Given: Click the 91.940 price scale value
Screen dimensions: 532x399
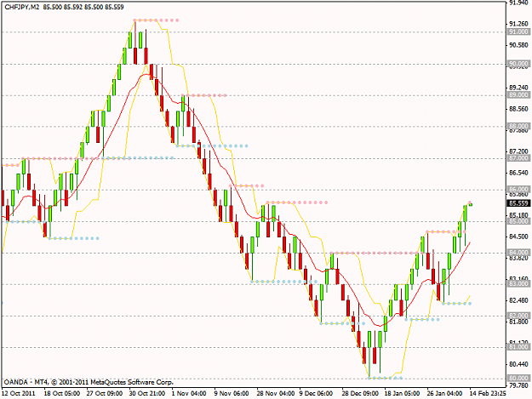Looking at the screenshot, I should tap(519, 3).
